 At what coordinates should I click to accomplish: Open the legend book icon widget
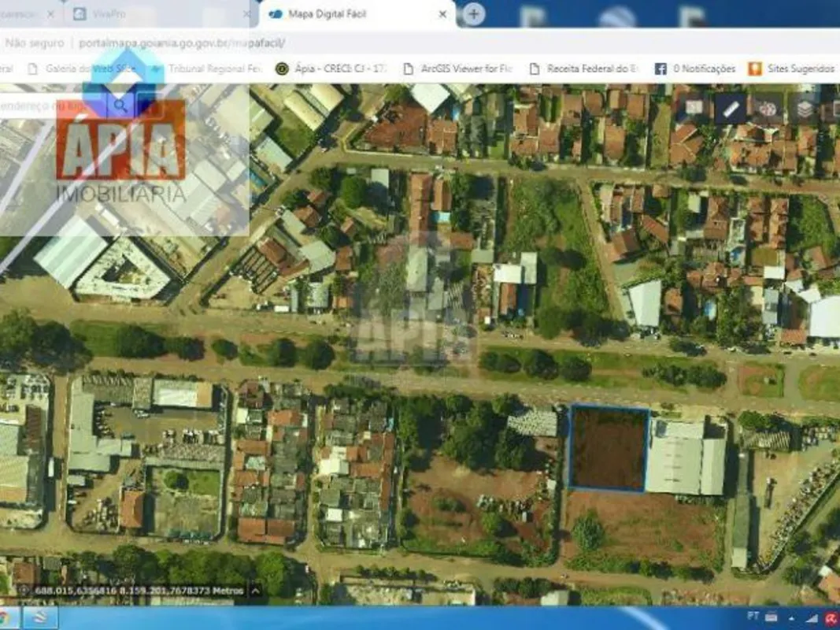[x=694, y=108]
